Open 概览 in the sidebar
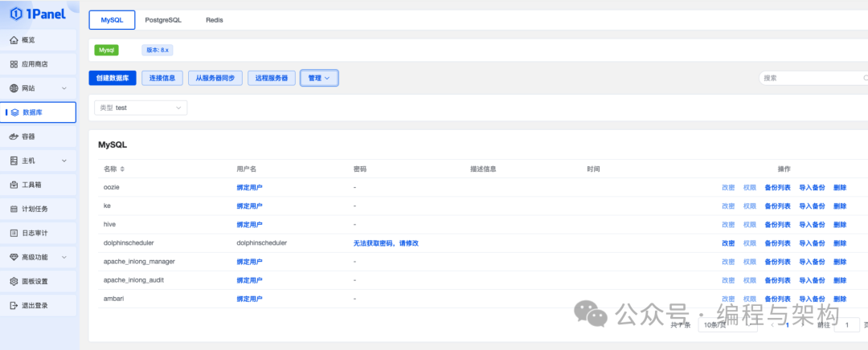Screen dimensions: 868x350 [x=39, y=40]
